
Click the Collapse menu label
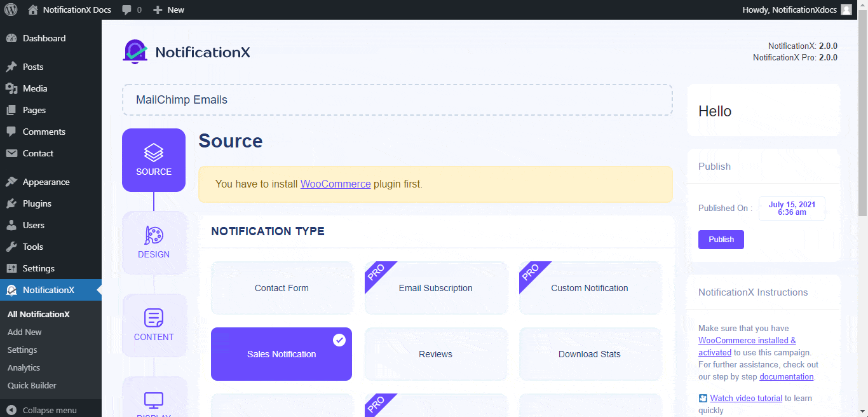pos(50,410)
